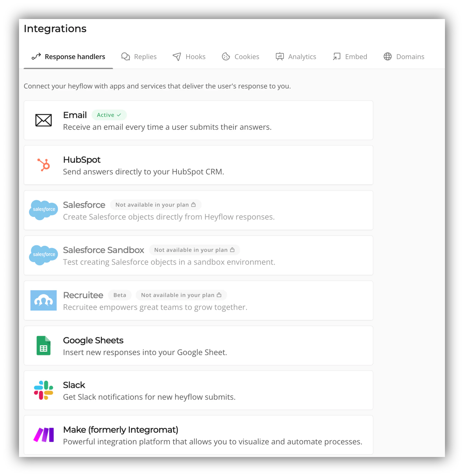Click the Salesforce integration title
Viewport: 464px width, 476px height.
[x=84, y=205]
